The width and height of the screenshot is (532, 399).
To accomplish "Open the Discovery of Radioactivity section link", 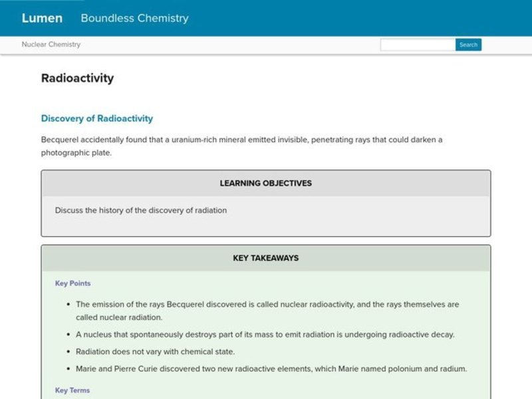I will click(x=97, y=118).
